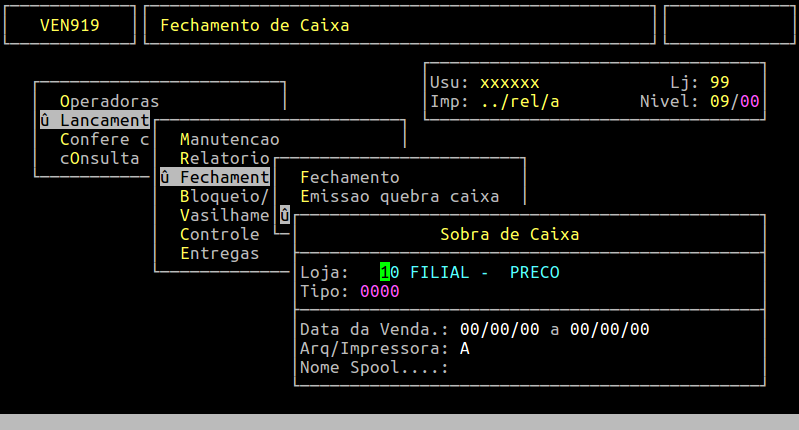Select Entregas in the submenu

[219, 253]
